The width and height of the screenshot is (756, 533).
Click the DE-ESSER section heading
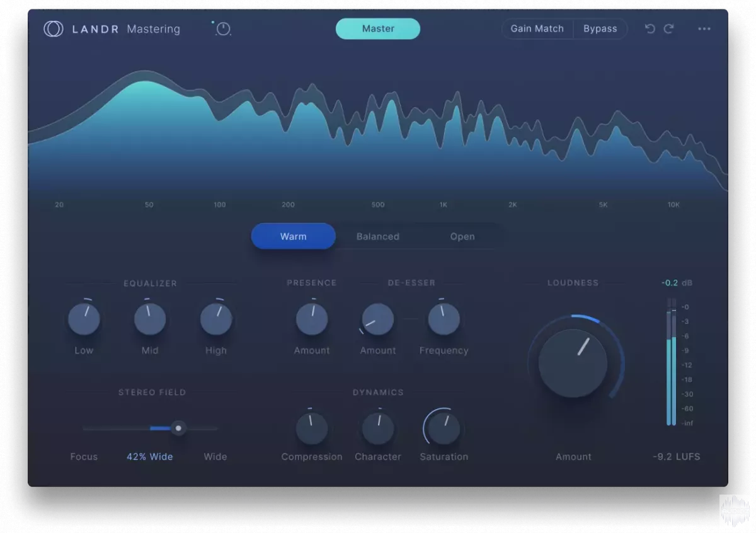click(411, 283)
